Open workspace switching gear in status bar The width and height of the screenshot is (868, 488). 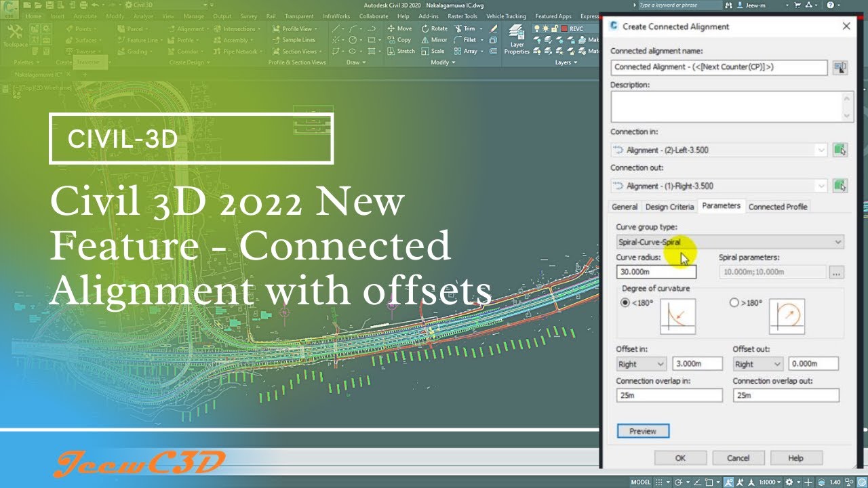point(789,482)
